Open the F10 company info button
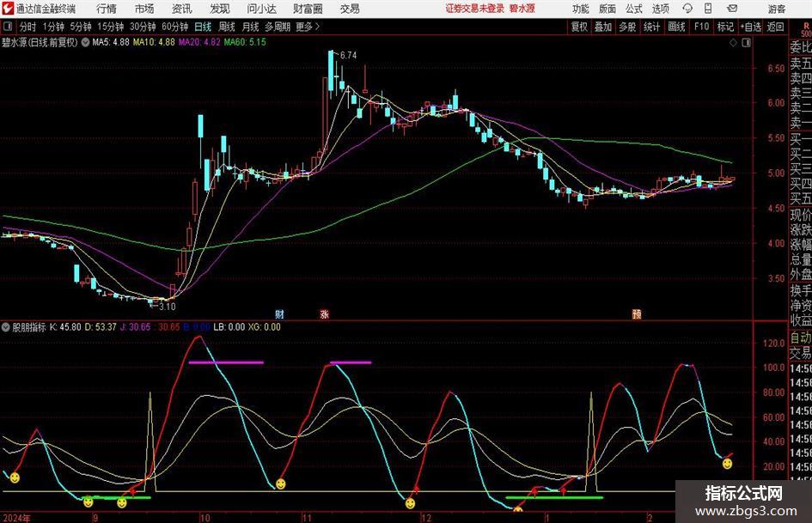The width and height of the screenshot is (812, 523). (702, 27)
